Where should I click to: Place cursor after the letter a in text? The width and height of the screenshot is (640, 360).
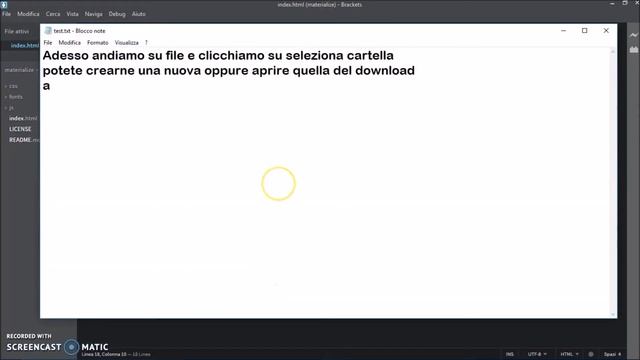[50, 86]
